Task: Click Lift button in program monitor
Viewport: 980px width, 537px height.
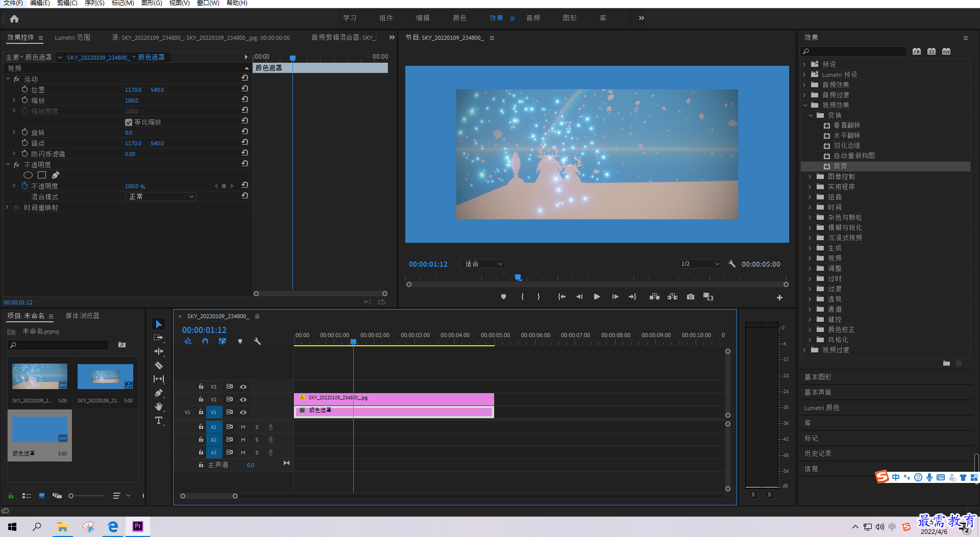Action: pyautogui.click(x=654, y=297)
